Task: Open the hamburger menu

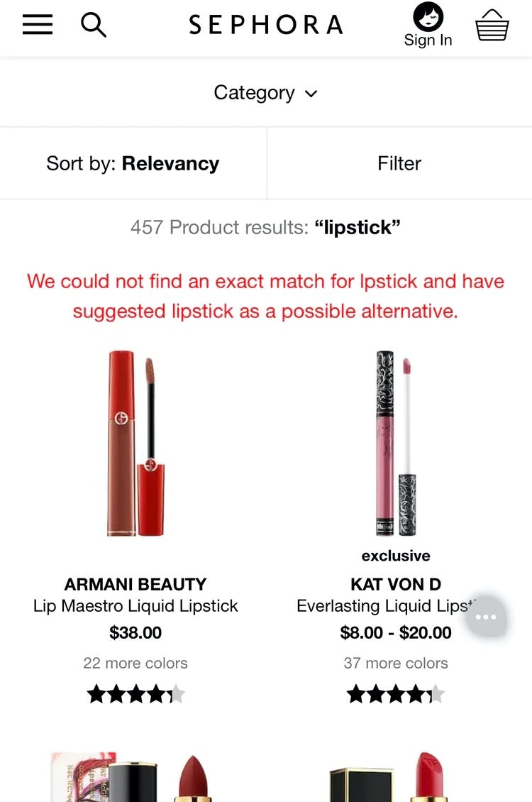Action: click(x=38, y=25)
